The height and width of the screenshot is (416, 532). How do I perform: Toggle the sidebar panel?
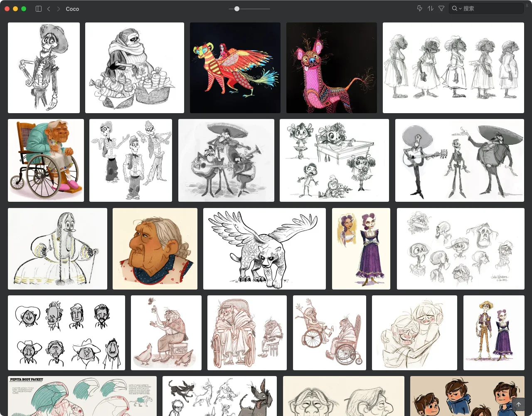click(x=39, y=9)
